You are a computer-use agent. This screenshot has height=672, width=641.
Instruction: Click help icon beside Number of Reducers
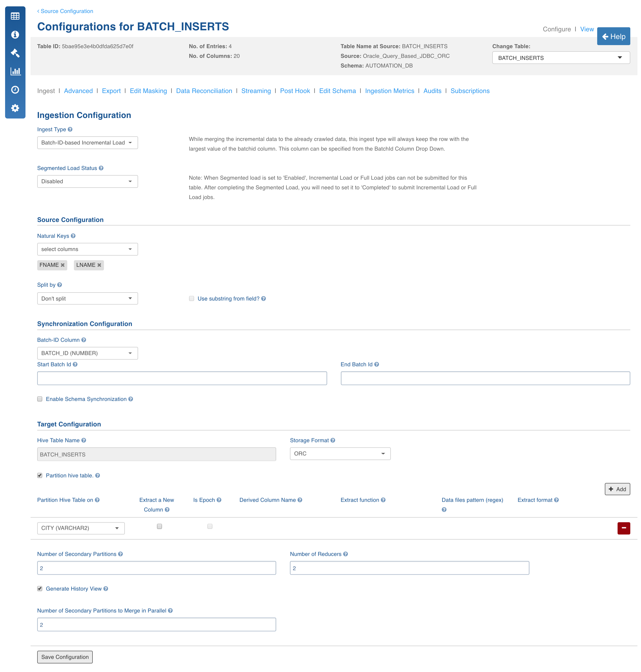point(345,554)
